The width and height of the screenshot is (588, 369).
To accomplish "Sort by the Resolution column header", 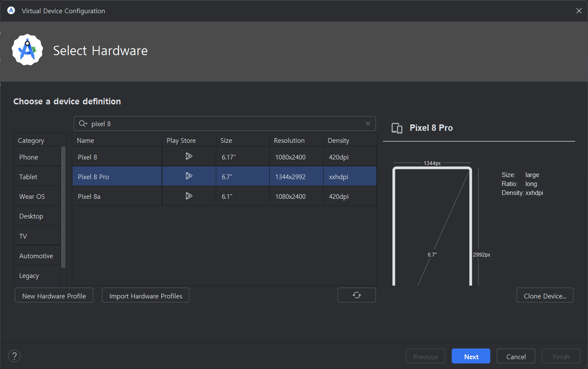I will [296, 140].
